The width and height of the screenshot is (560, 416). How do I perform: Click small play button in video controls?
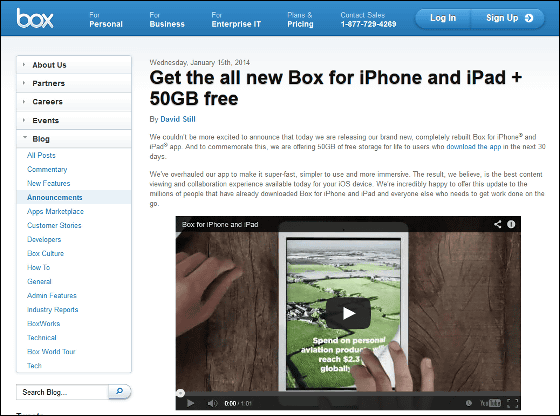[190, 403]
